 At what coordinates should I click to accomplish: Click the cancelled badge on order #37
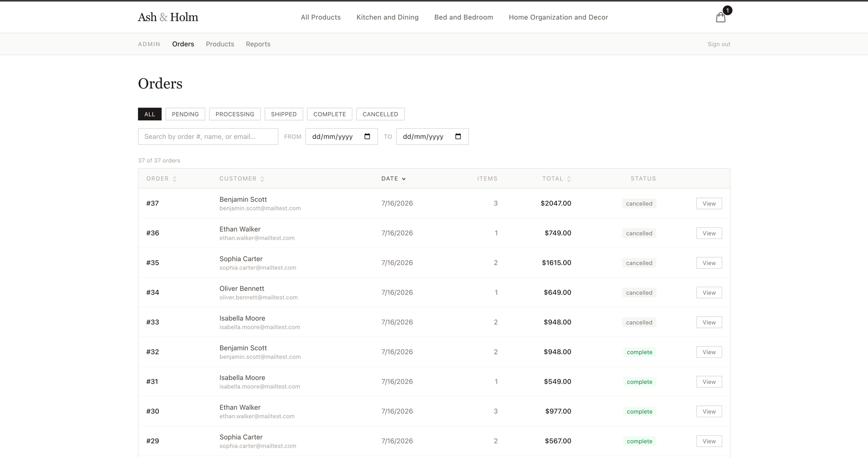click(x=639, y=203)
